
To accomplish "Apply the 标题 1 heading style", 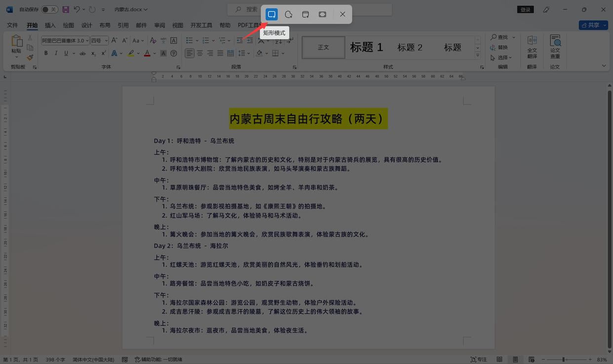I will point(366,47).
